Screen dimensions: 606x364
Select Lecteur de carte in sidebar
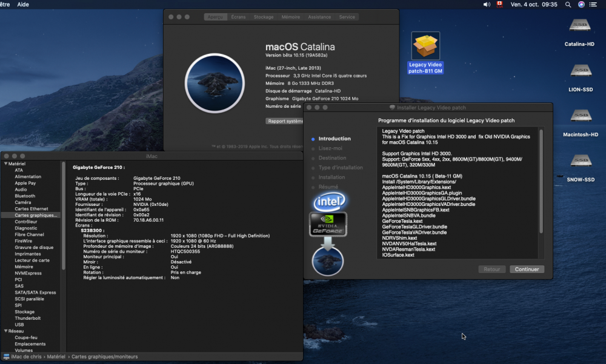tap(32, 260)
